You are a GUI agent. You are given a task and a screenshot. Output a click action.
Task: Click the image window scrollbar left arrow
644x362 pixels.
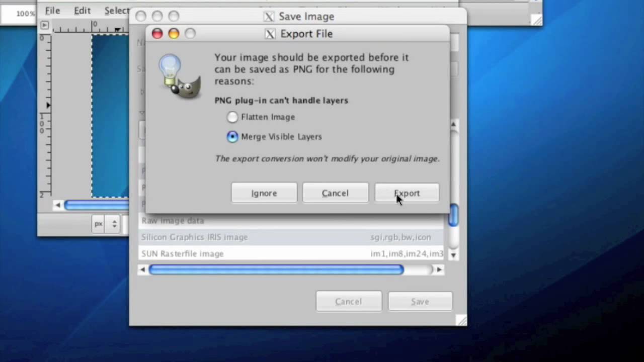(x=58, y=205)
